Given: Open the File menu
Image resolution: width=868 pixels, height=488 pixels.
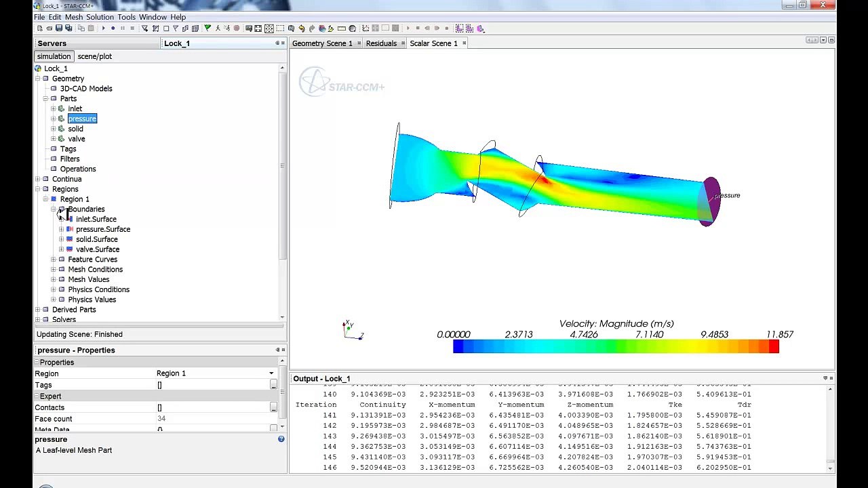Looking at the screenshot, I should click(39, 17).
